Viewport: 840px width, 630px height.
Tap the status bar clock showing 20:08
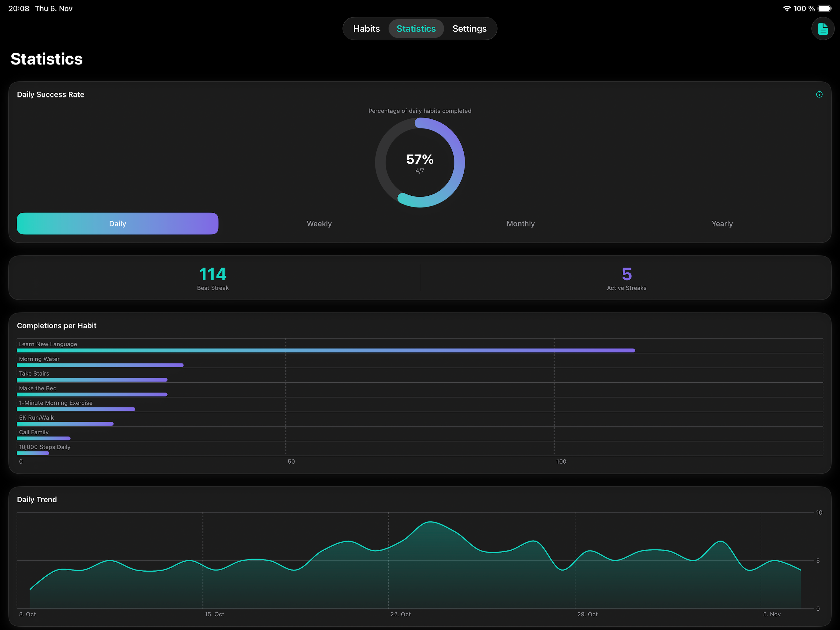(19, 8)
